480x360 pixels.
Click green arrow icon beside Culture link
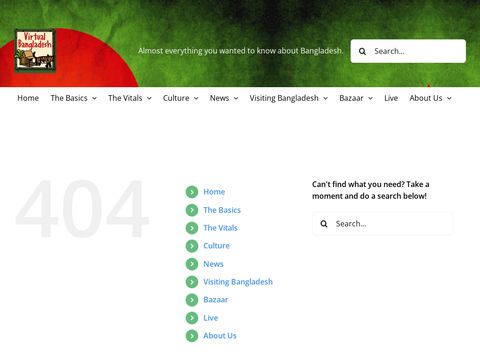tap(192, 246)
